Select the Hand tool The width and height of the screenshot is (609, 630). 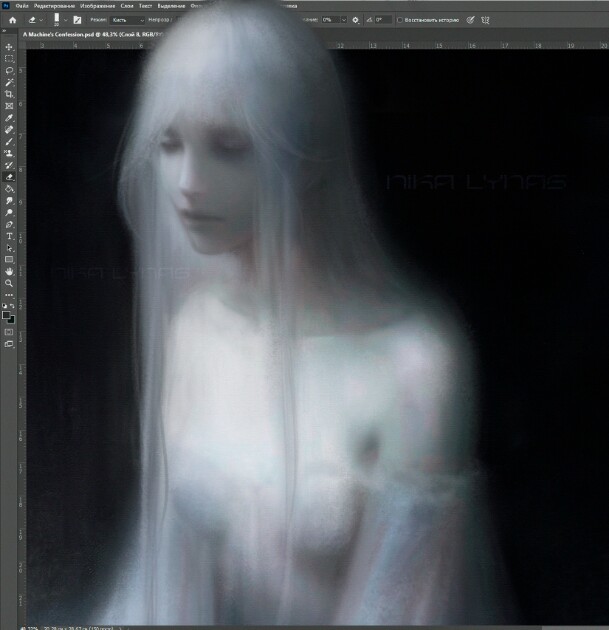coord(9,272)
